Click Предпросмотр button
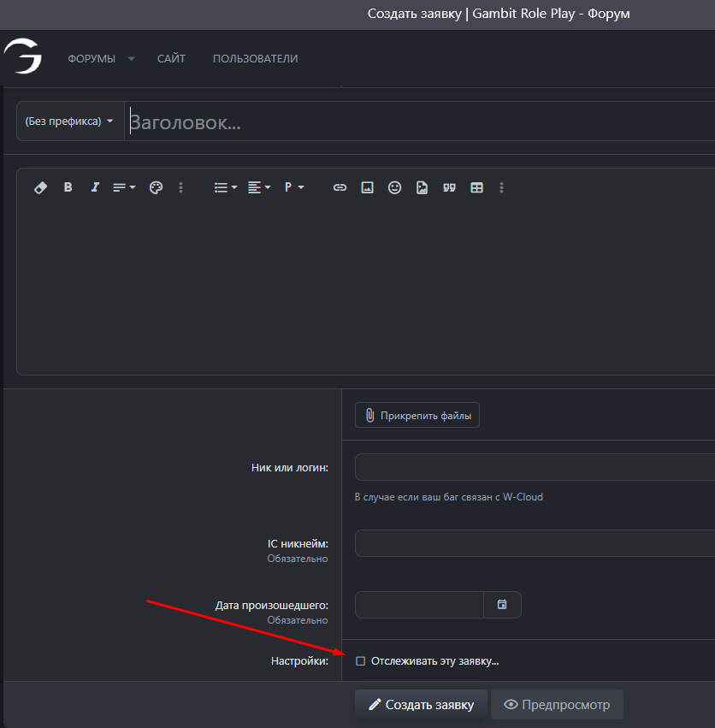 point(557,704)
